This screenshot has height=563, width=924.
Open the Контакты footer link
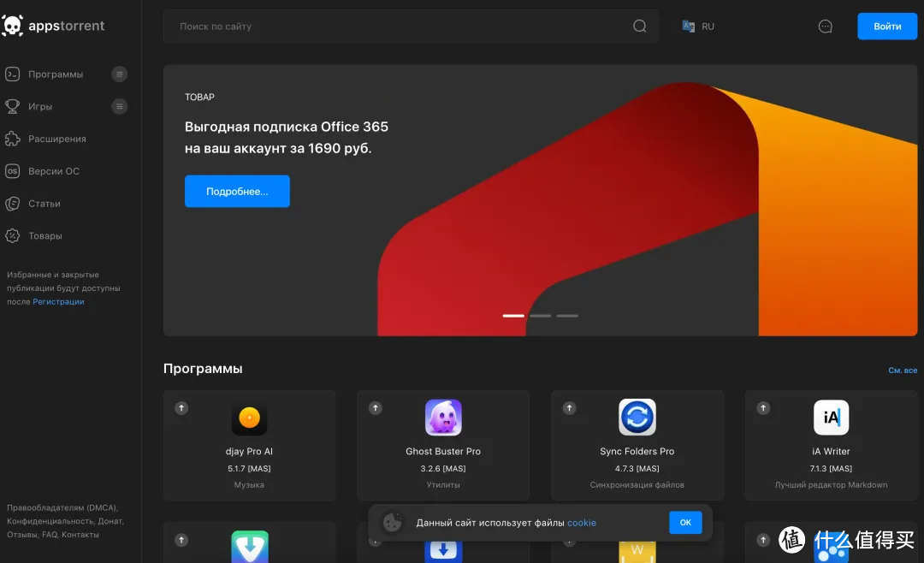(x=80, y=535)
